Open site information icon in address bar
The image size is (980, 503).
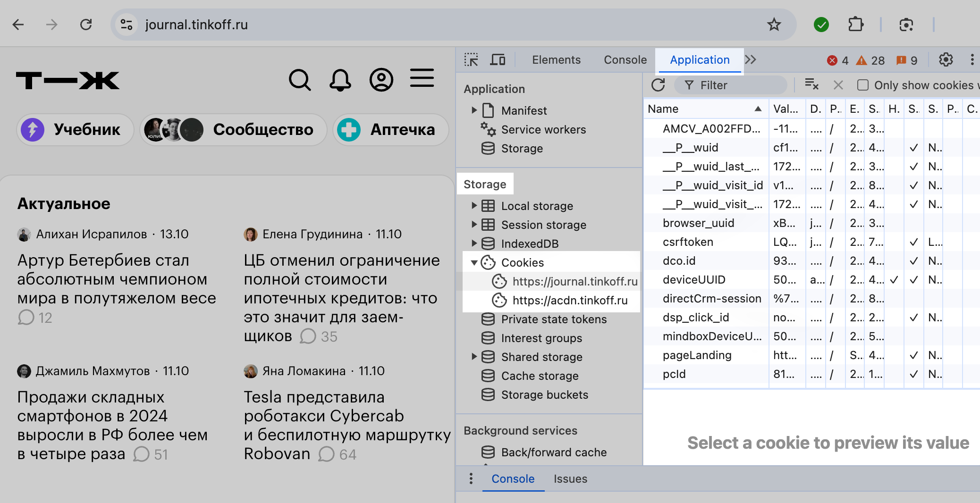pyautogui.click(x=127, y=25)
